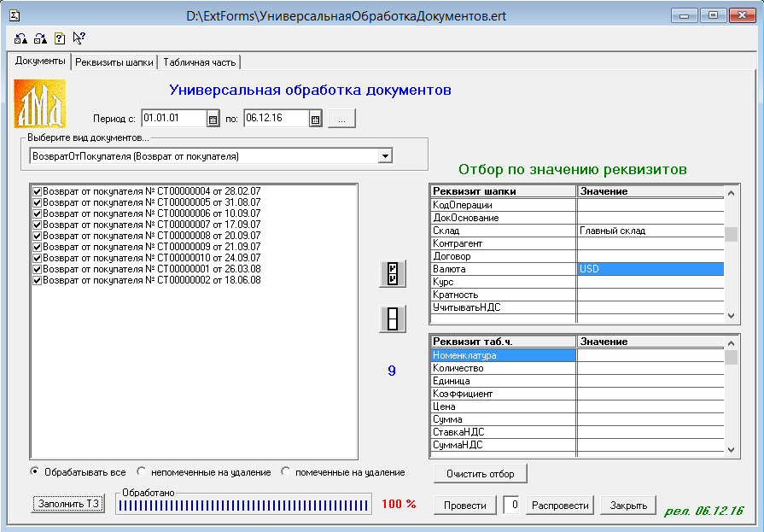Click the 'по' end date field

(x=277, y=119)
